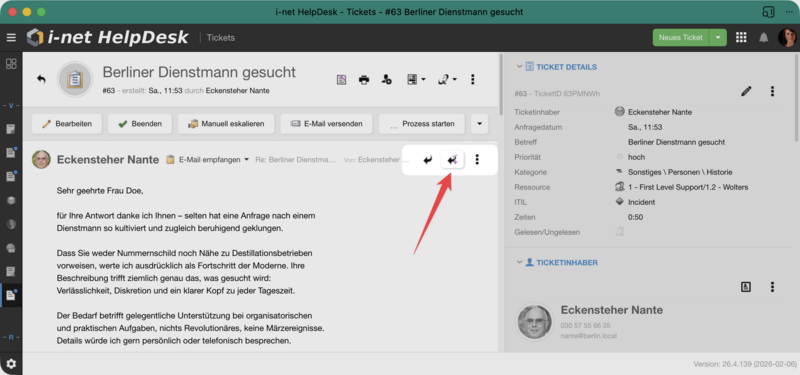Open settings gear in sidebar
The image size is (800, 375).
(11, 364)
